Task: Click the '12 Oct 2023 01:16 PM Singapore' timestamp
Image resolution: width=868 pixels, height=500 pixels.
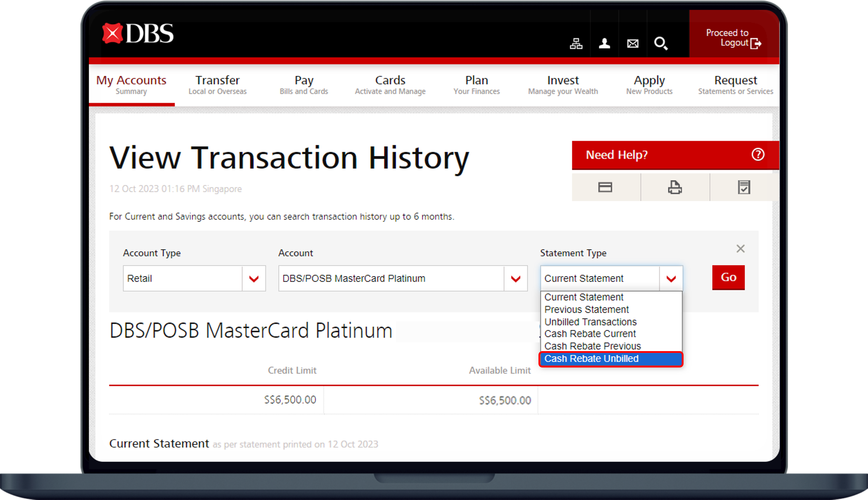Action: [x=175, y=189]
